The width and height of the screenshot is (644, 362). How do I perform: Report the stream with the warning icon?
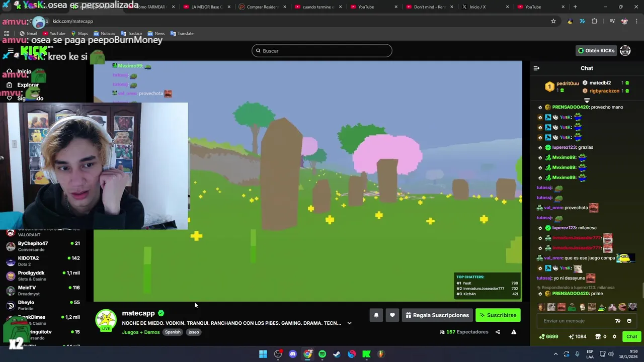click(514, 332)
